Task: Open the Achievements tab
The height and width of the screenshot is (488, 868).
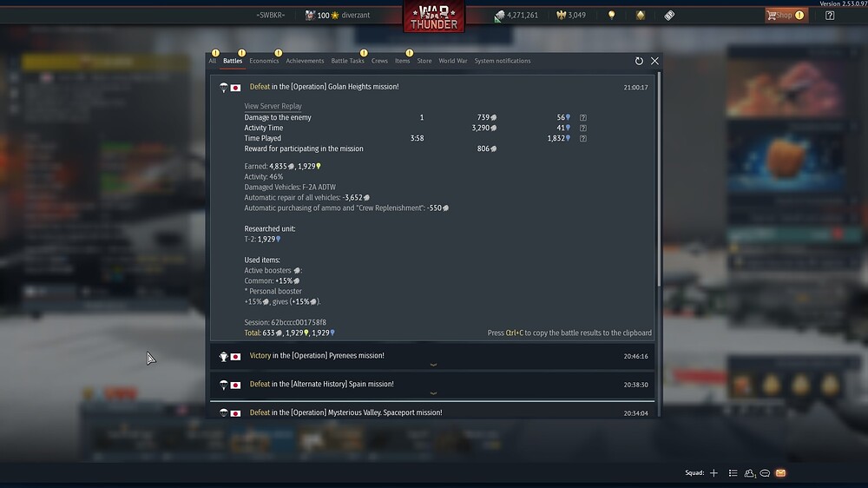Action: tap(305, 61)
